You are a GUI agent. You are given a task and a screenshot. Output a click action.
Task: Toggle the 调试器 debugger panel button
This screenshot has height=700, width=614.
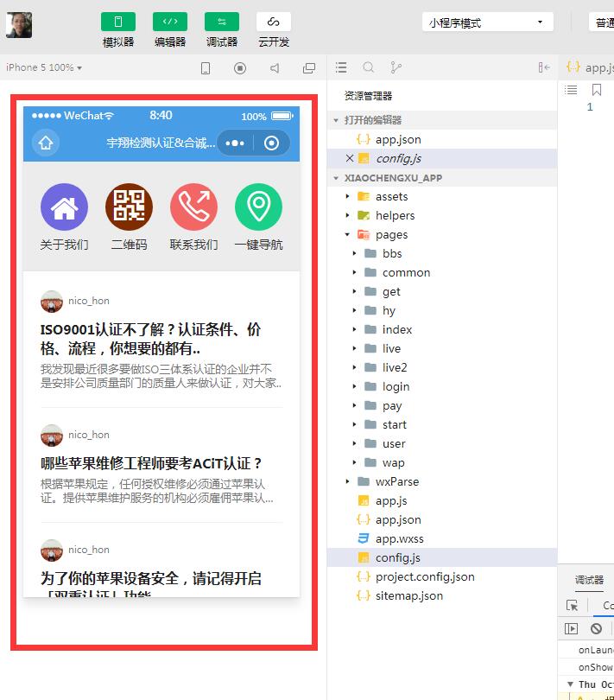(x=222, y=22)
